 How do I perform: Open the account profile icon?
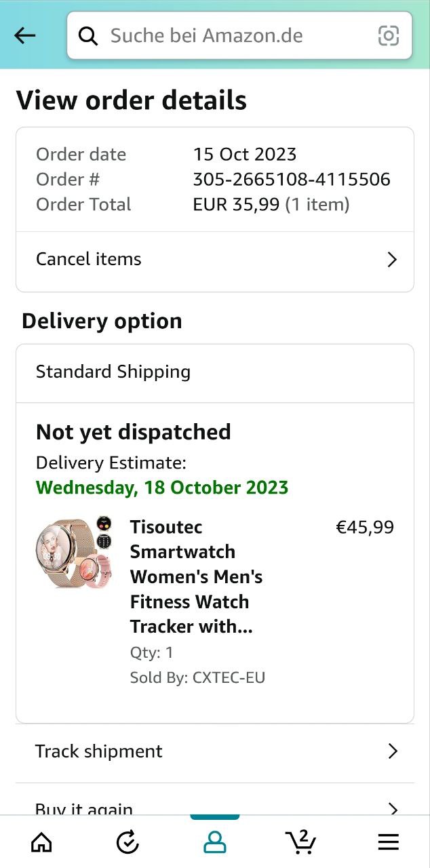(214, 842)
